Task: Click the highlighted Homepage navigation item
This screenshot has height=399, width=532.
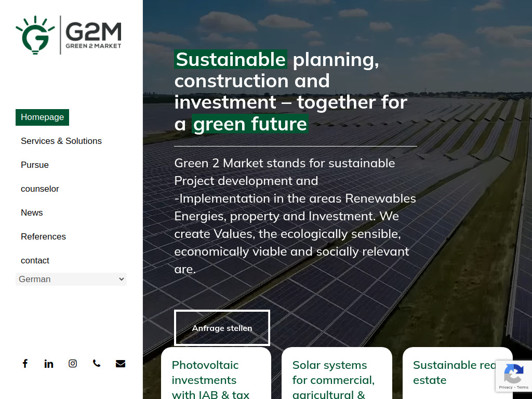Action: click(42, 117)
